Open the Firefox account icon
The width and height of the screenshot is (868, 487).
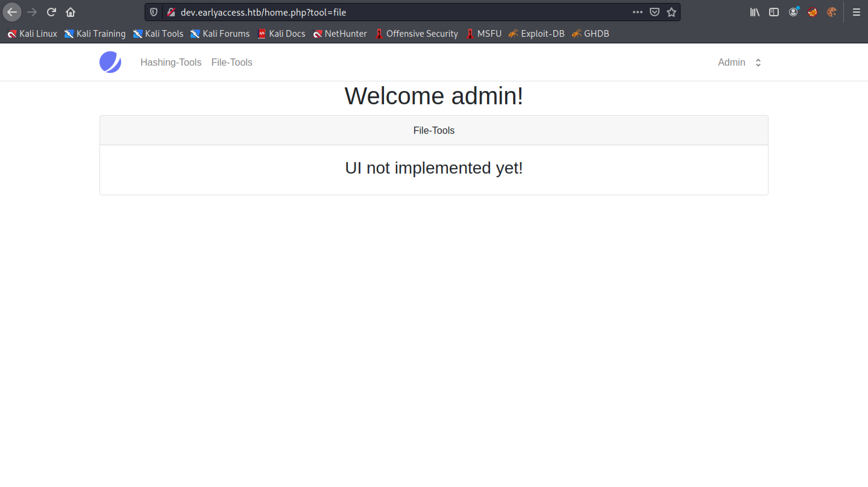point(793,12)
